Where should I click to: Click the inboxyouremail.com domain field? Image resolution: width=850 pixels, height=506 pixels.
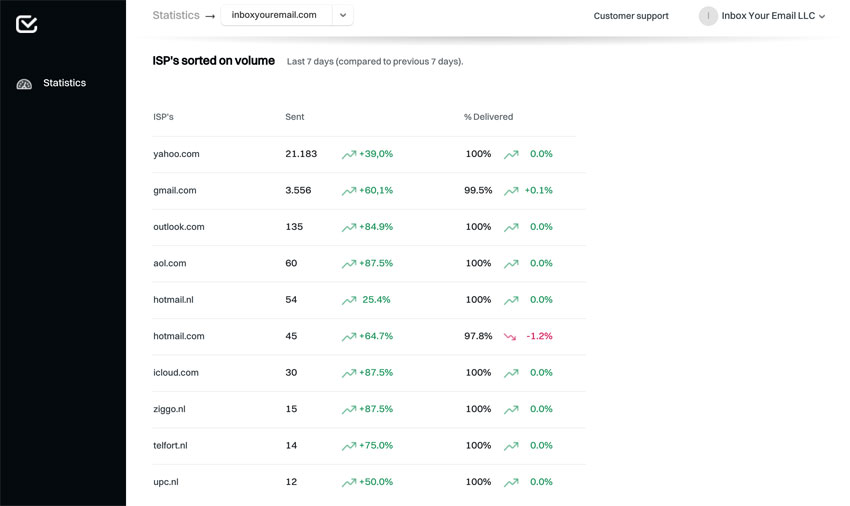point(275,15)
